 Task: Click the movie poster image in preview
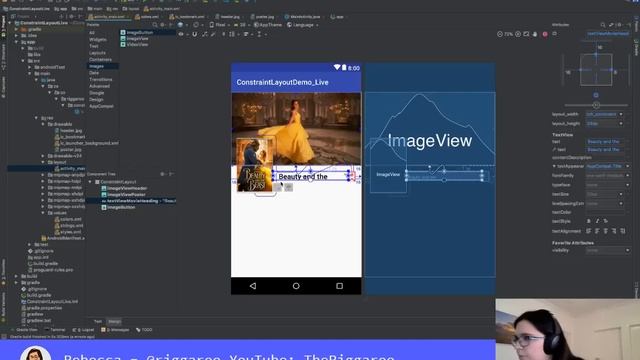coord(255,165)
